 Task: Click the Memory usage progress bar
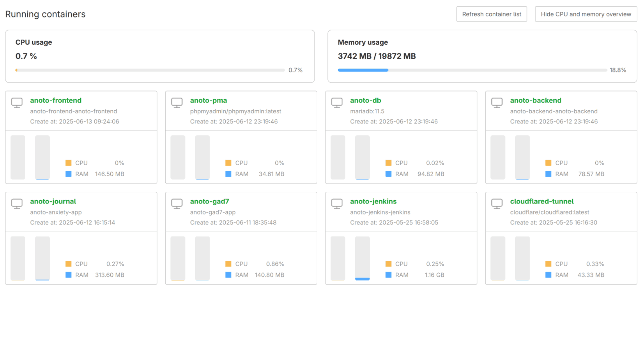click(x=472, y=70)
